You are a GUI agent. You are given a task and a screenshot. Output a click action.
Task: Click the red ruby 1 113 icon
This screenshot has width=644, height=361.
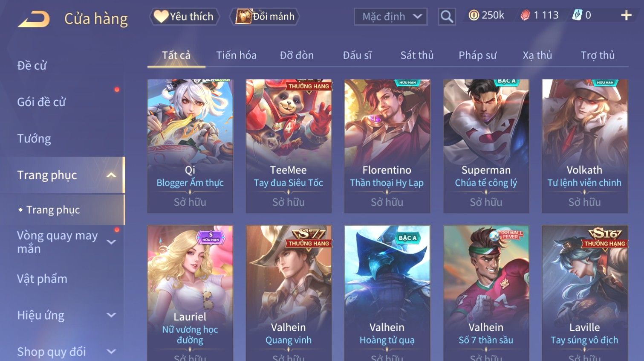pos(525,16)
